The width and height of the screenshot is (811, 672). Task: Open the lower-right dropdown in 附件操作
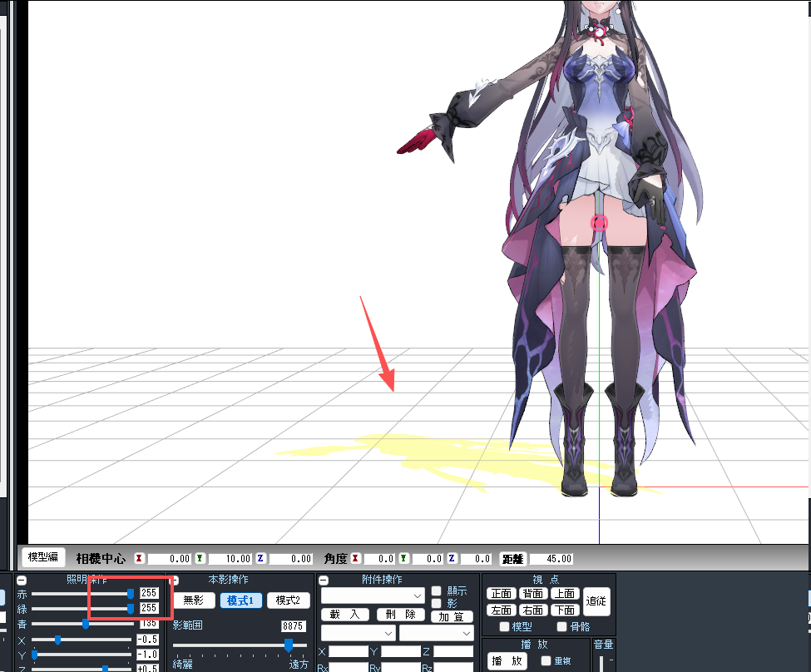point(436,633)
